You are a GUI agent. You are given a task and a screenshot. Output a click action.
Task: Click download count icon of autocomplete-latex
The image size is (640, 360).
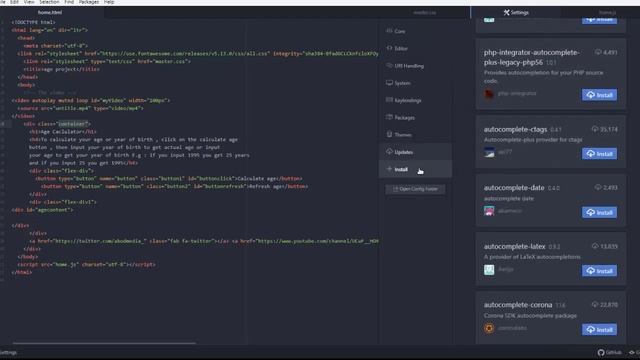pyautogui.click(x=595, y=246)
